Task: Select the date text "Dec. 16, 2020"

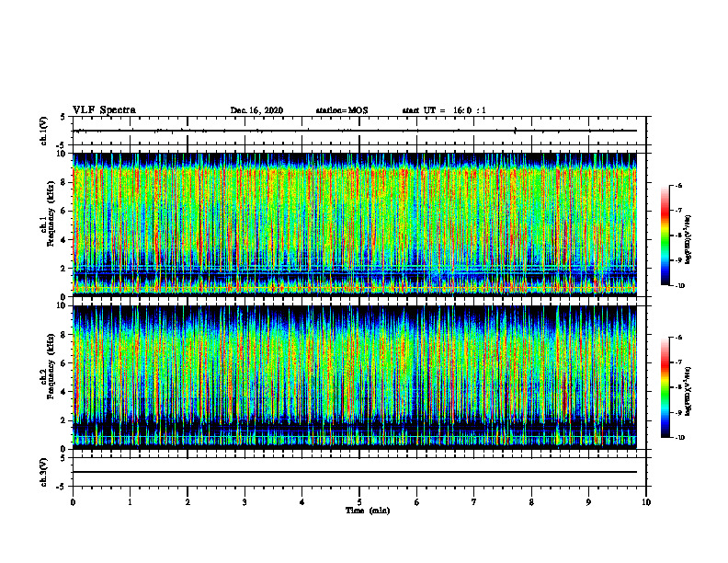Action: click(256, 110)
